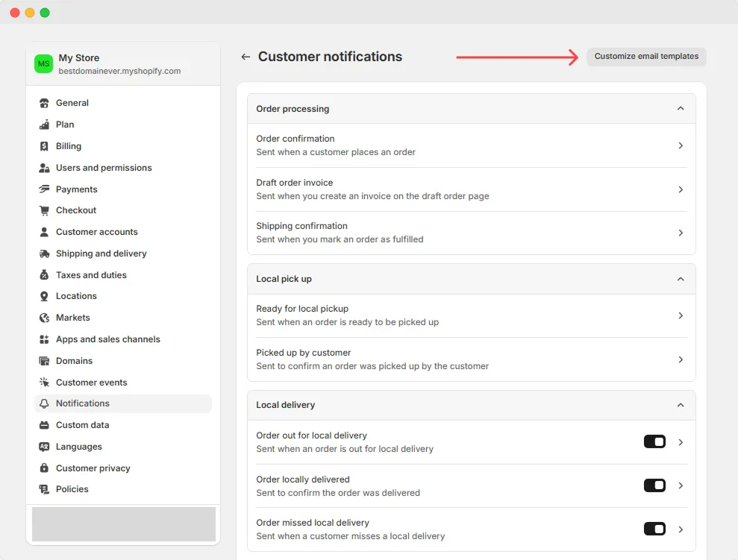Click the back arrow next to Customer notifications
This screenshot has width=738, height=560.
pyautogui.click(x=245, y=57)
